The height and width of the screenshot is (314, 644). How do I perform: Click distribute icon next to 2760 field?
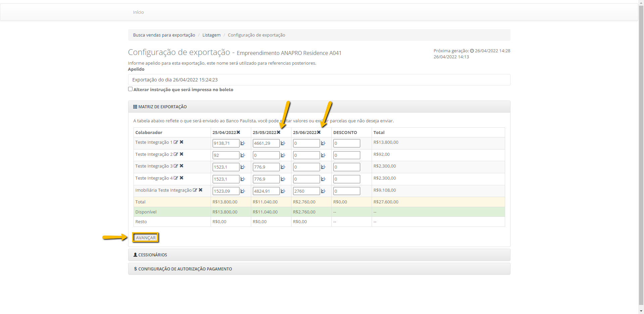pos(323,191)
